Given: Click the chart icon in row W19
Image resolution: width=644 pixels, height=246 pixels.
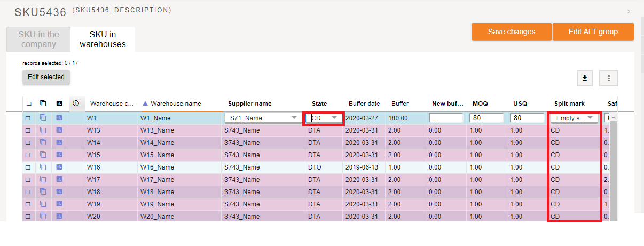Looking at the screenshot, I should click(59, 204).
